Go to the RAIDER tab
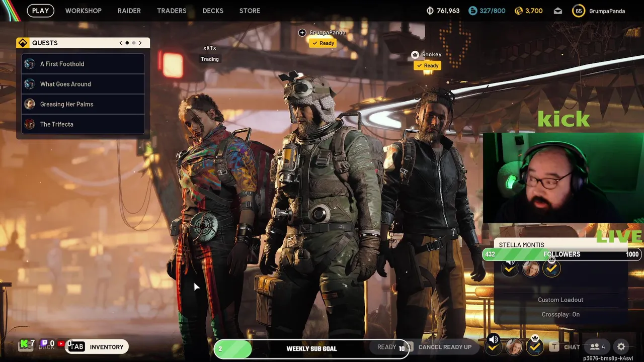 coord(129,11)
